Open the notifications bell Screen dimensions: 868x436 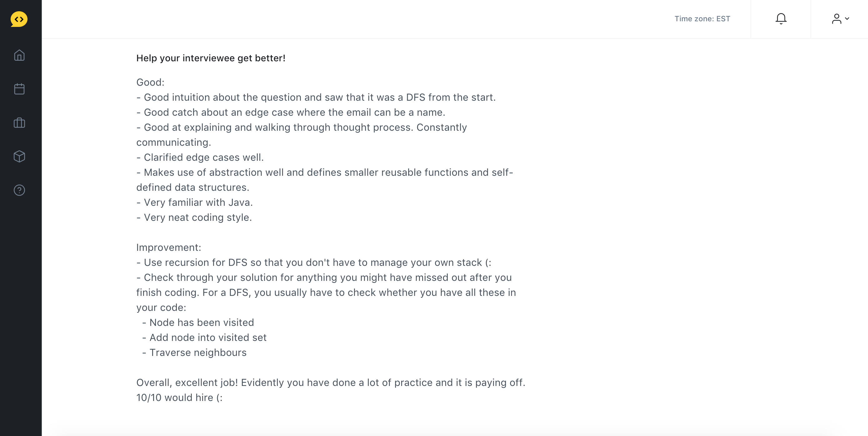(x=781, y=18)
